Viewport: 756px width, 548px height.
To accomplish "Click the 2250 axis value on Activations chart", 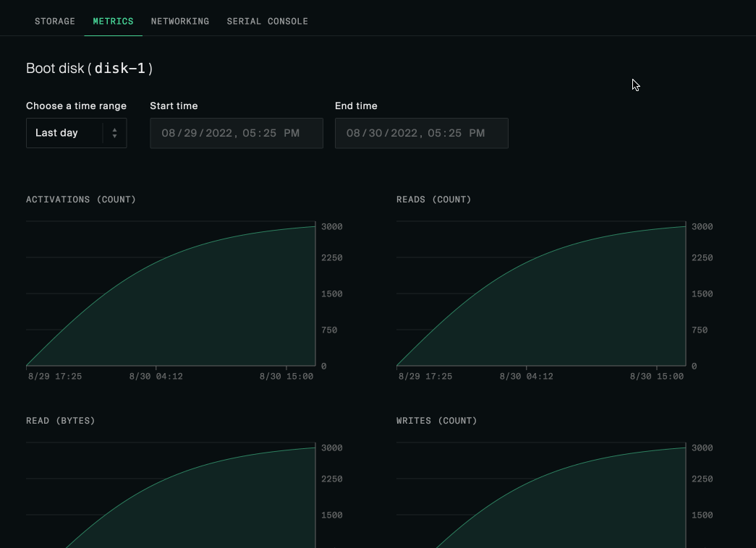I will [332, 258].
